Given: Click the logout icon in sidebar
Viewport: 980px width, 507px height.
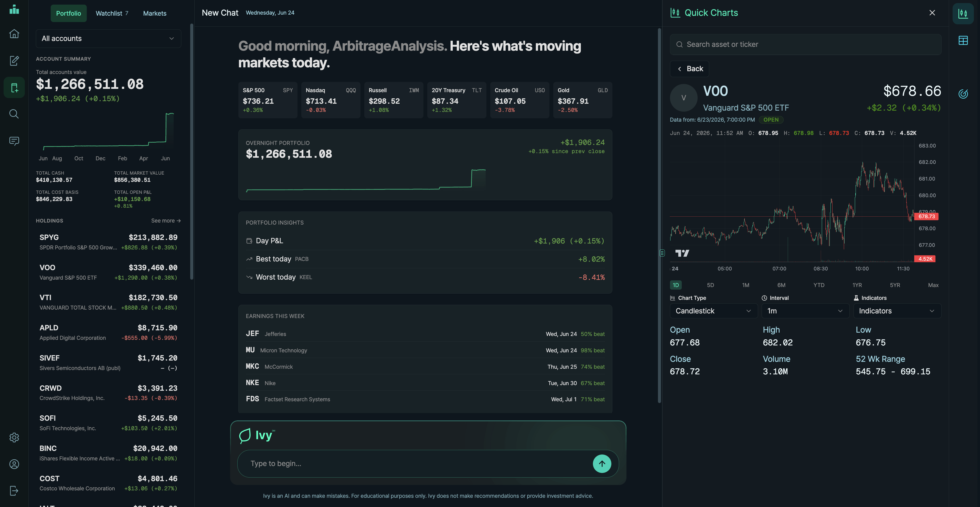Looking at the screenshot, I should click(x=14, y=491).
